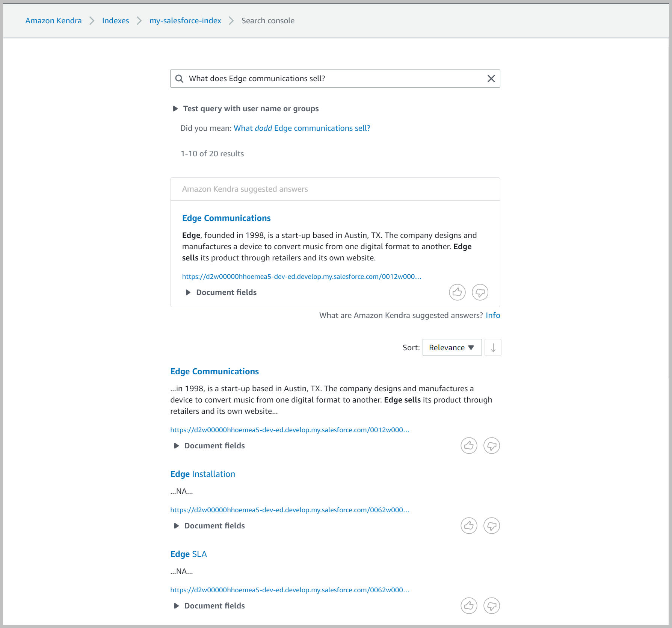This screenshot has height=628, width=672.
Task: Thumbs up the Edge Communications result
Action: (x=469, y=446)
